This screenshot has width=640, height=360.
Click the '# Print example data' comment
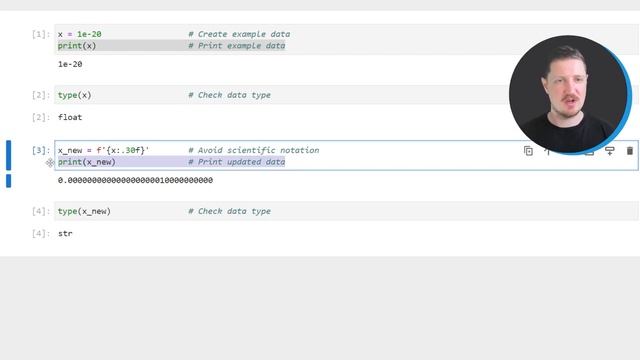[x=237, y=46]
